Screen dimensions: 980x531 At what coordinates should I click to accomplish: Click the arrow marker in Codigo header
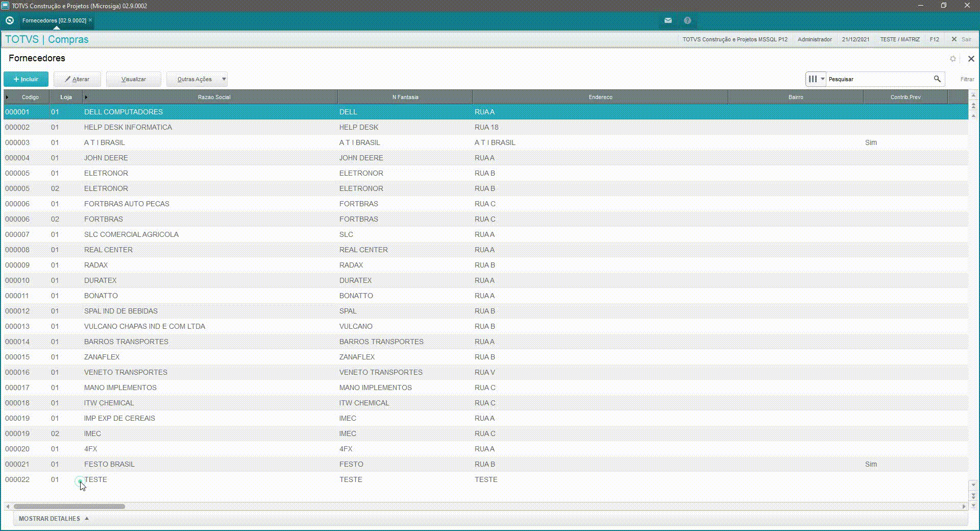[x=7, y=97]
